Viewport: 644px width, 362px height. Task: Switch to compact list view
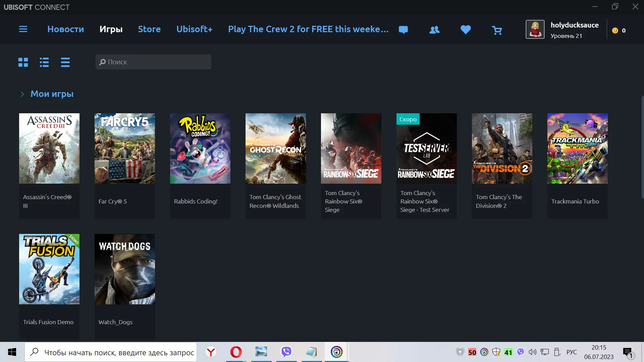(x=65, y=62)
